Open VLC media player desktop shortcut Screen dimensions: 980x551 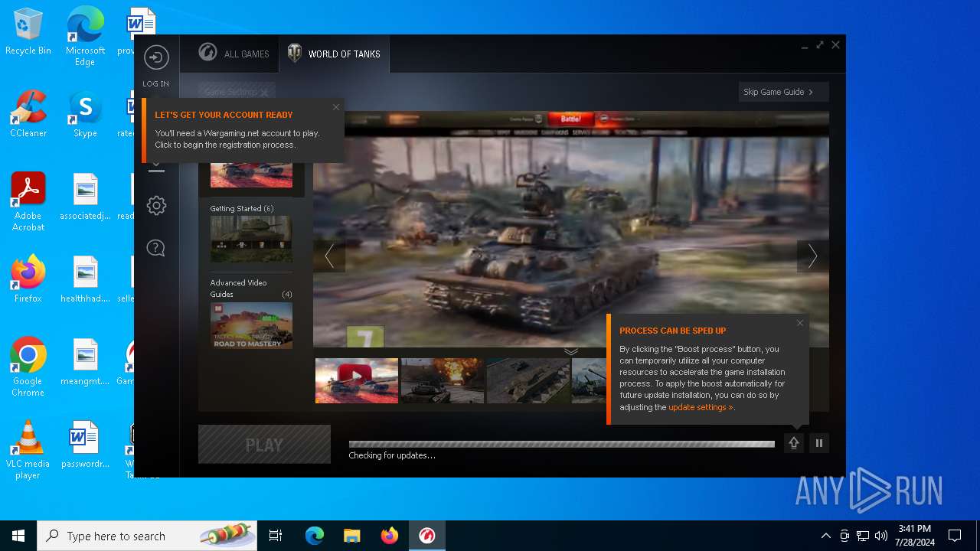tap(28, 450)
